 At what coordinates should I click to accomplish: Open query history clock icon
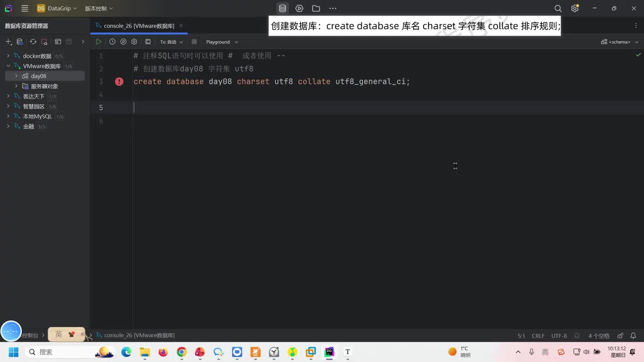112,42
